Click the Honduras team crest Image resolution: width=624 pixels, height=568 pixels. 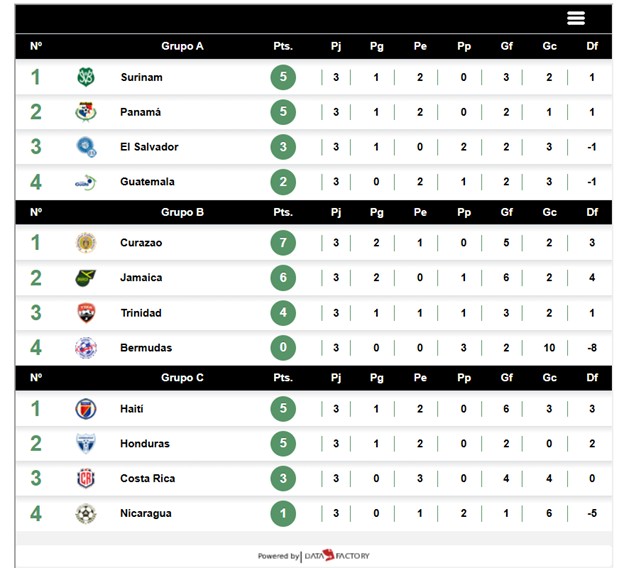tap(86, 444)
